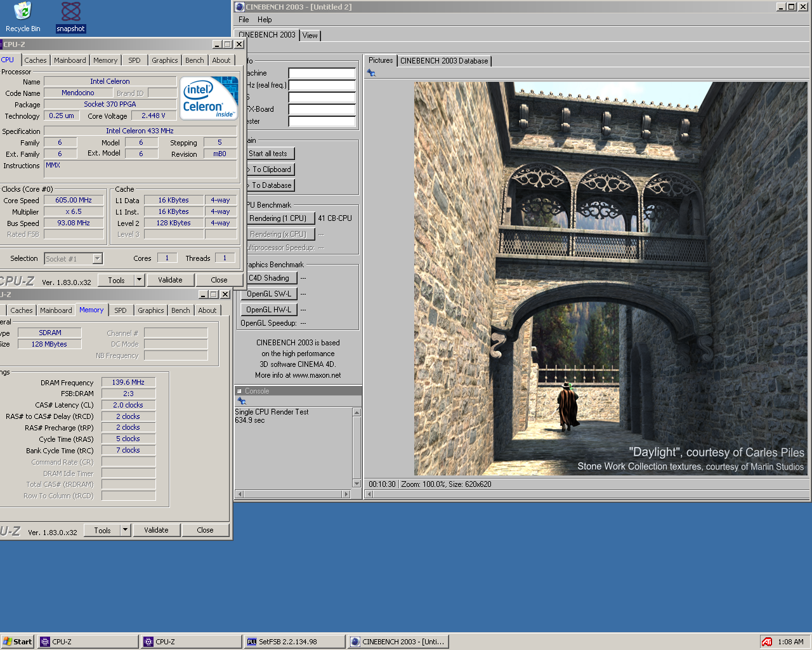Viewport: 812px width, 650px height.
Task: Click the Core Voltage value 2.448 V
Action: [x=154, y=116]
